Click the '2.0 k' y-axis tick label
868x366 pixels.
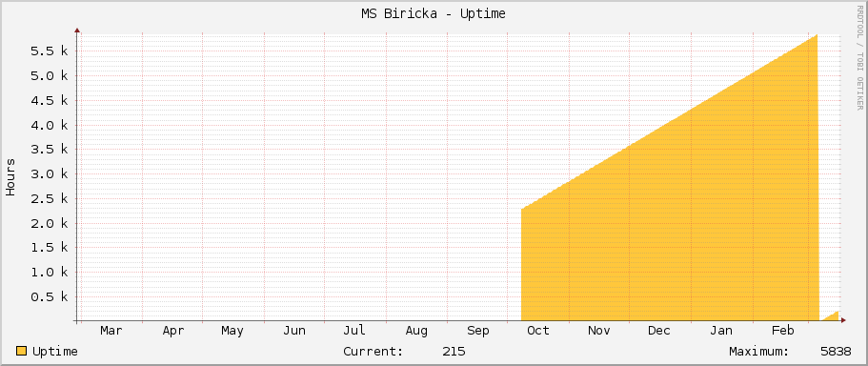pos(50,223)
